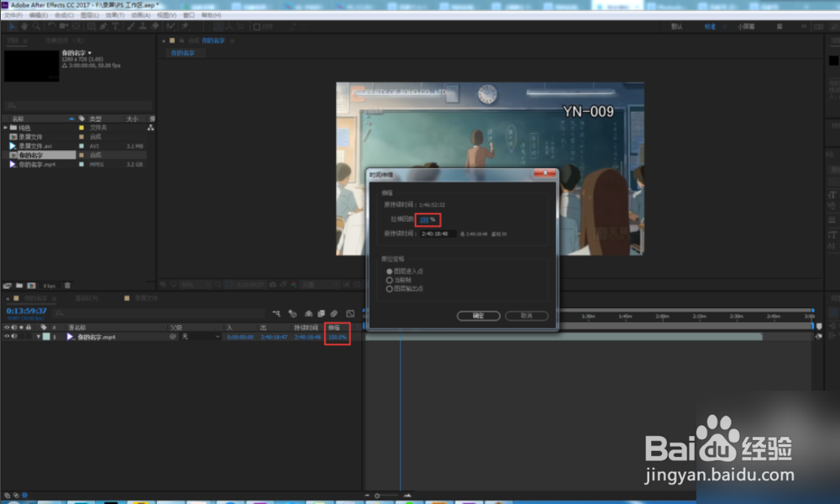Screen dimensions: 840x504
Task: Select the 图层输出点 radio option
Action: tap(390, 289)
